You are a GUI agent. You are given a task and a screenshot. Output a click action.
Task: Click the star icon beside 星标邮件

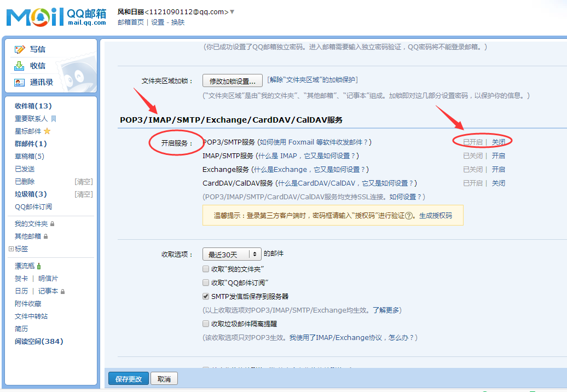47,131
